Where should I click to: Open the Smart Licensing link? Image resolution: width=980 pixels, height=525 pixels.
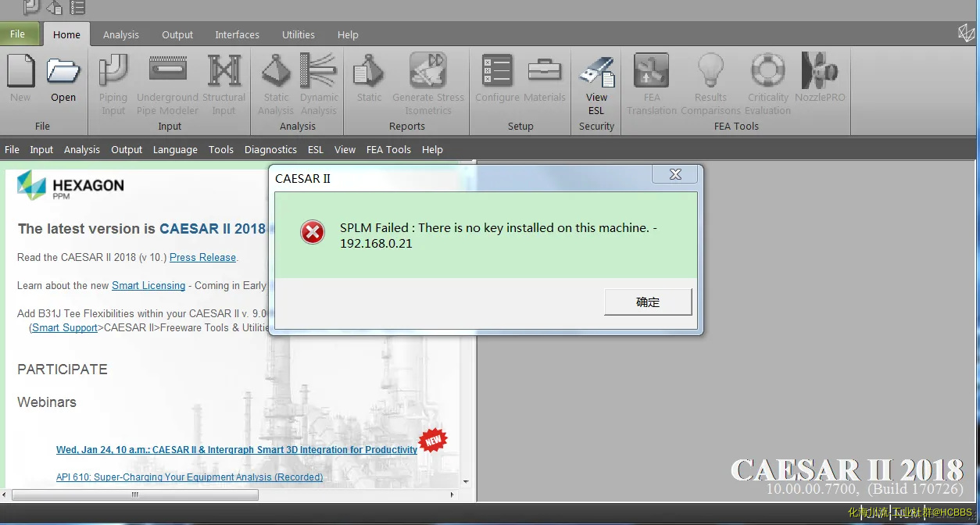click(148, 285)
